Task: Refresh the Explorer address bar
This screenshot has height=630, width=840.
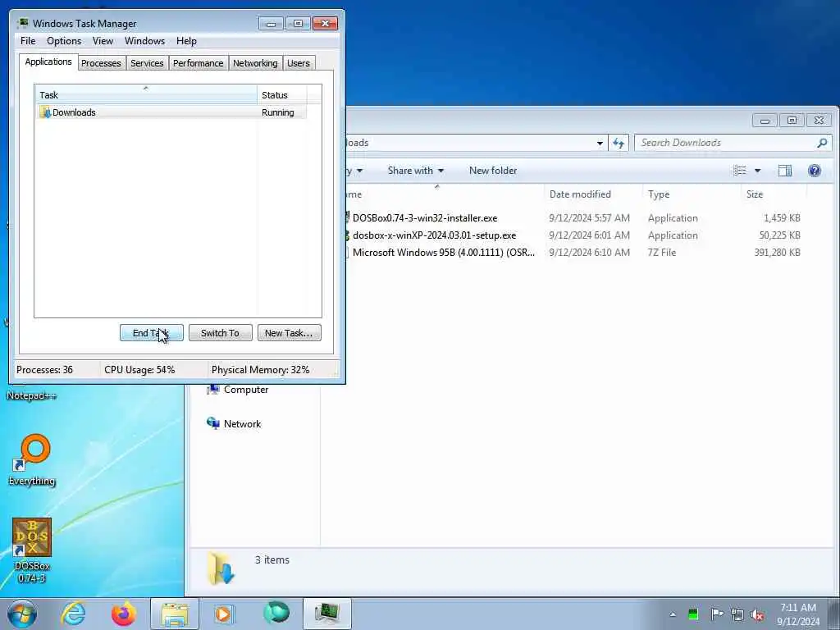Action: (x=619, y=143)
